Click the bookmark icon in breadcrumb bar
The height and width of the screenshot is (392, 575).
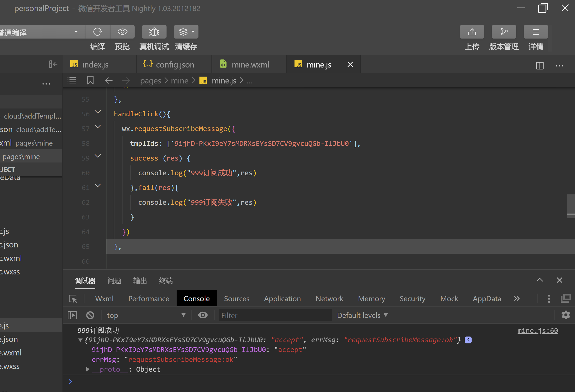click(x=90, y=80)
